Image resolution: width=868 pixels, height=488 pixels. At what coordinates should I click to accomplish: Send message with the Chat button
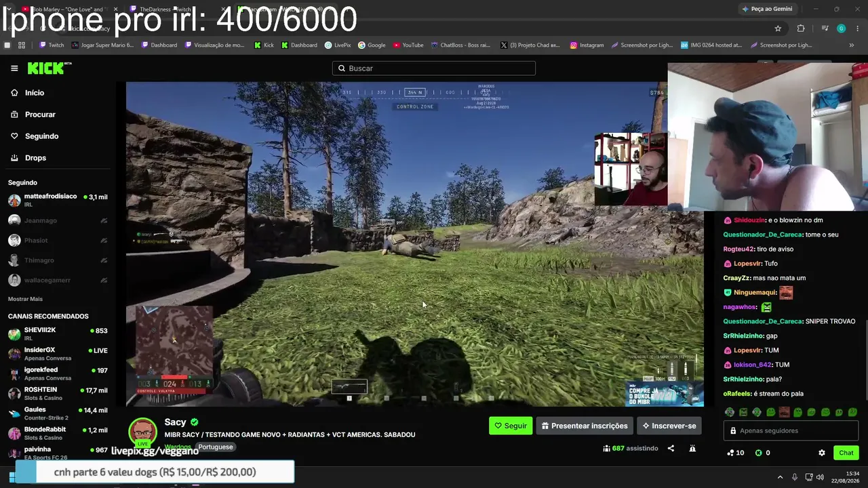coord(846,453)
